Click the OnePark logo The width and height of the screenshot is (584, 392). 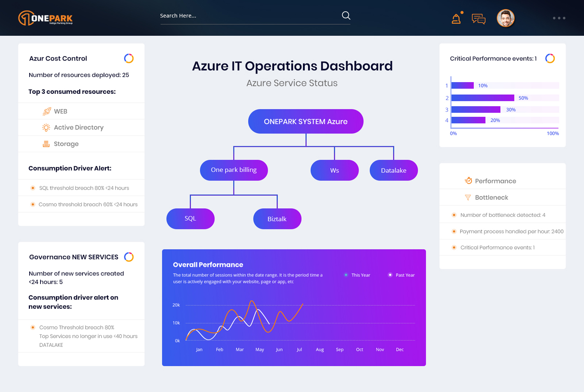click(x=45, y=18)
